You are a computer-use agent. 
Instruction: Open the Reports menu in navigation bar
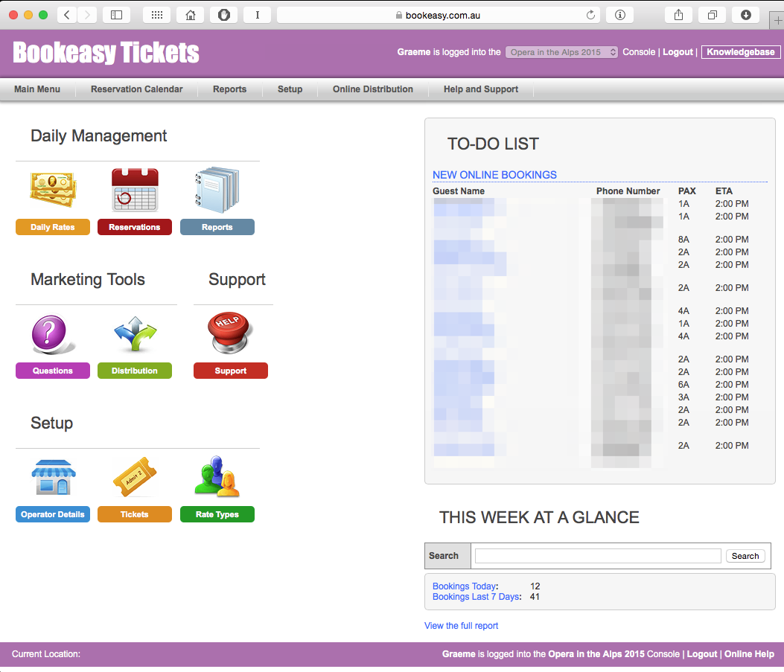[229, 89]
